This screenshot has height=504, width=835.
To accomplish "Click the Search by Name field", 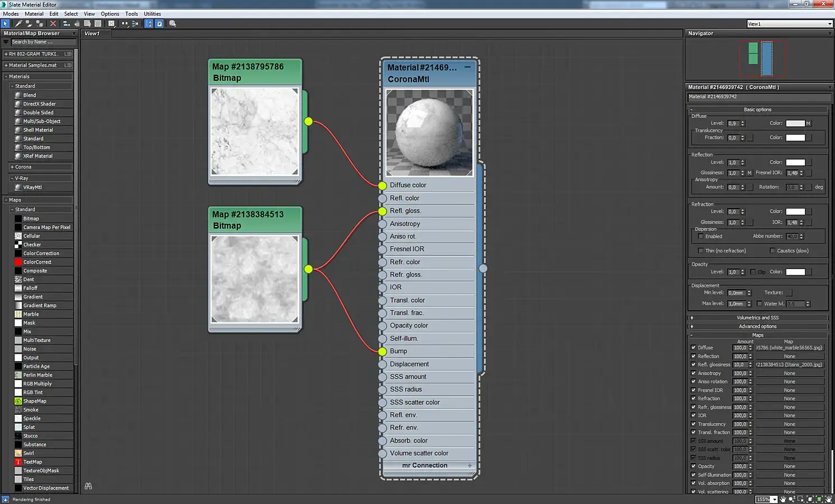I will (43, 42).
